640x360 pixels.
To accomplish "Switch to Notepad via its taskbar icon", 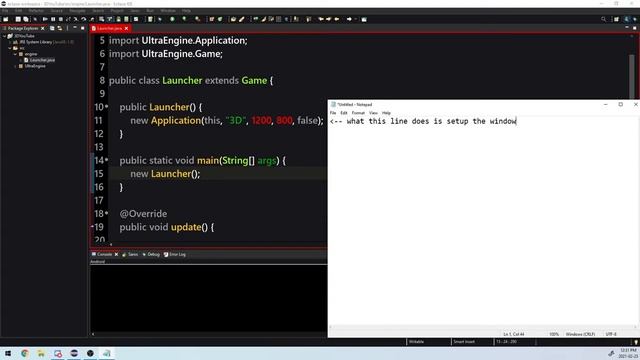I will coord(107,353).
